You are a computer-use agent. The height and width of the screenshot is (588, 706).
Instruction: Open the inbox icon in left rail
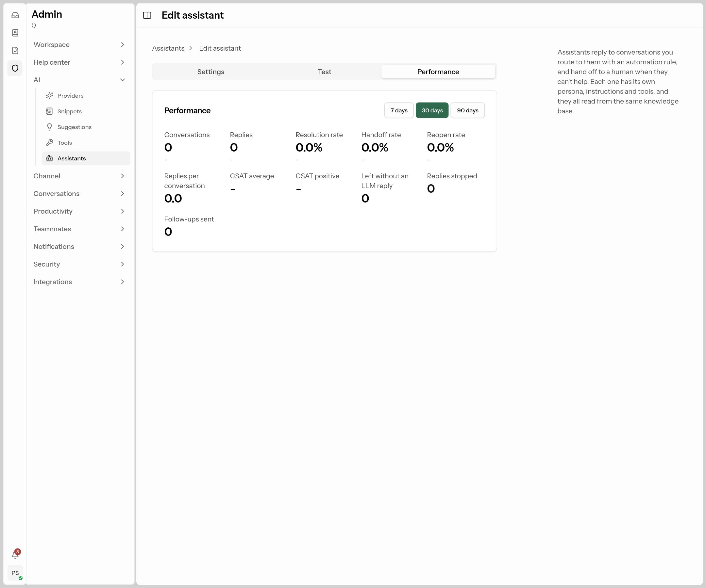click(15, 15)
